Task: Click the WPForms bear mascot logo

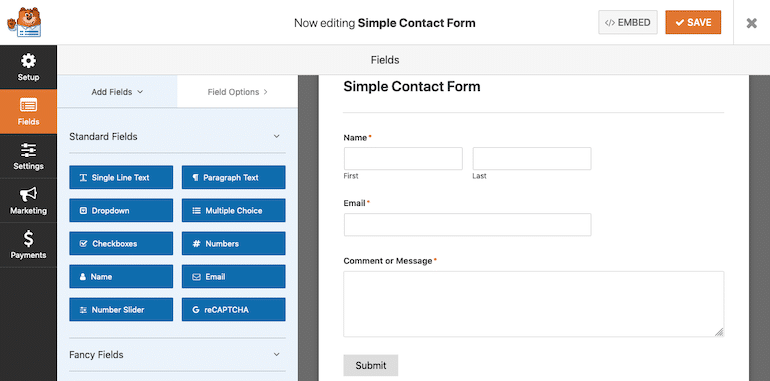Action: 24,22
